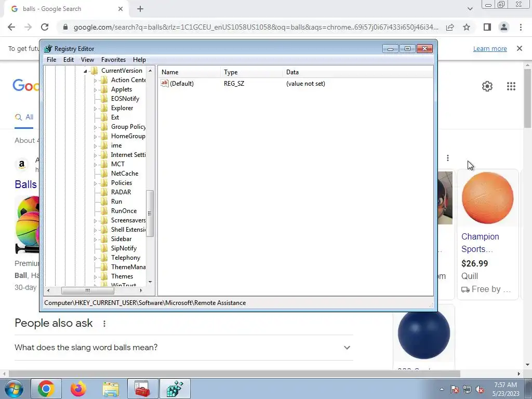The width and height of the screenshot is (532, 399).
Task: Expand the Policies key
Action: (96, 183)
